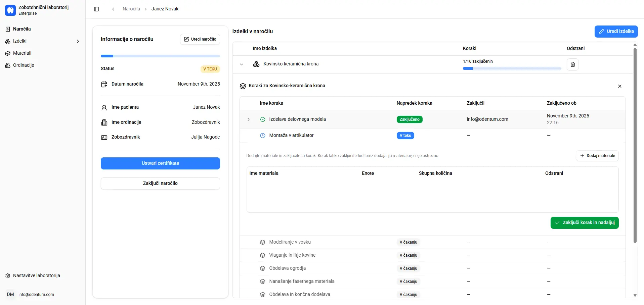Open Ordinacije in the sidebar

point(24,65)
